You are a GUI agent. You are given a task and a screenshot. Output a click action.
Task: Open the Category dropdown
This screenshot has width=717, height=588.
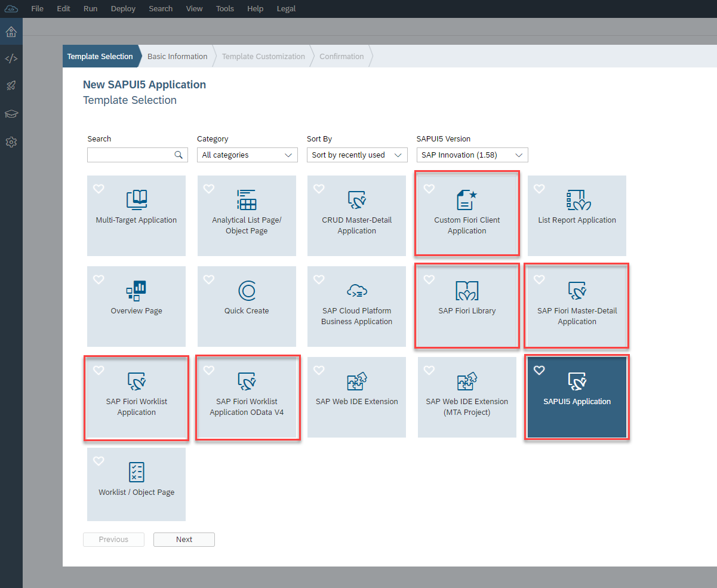(x=247, y=155)
